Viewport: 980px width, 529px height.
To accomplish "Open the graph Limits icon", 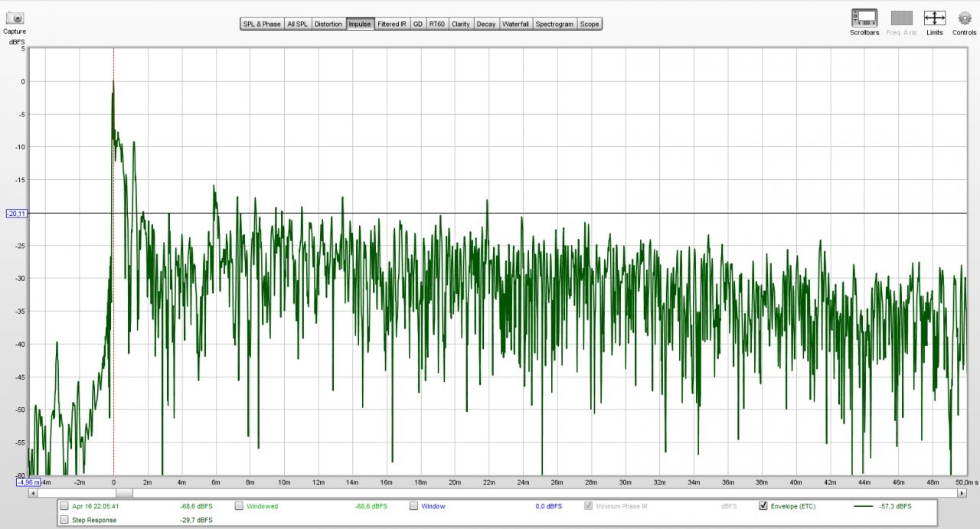I will [x=934, y=18].
